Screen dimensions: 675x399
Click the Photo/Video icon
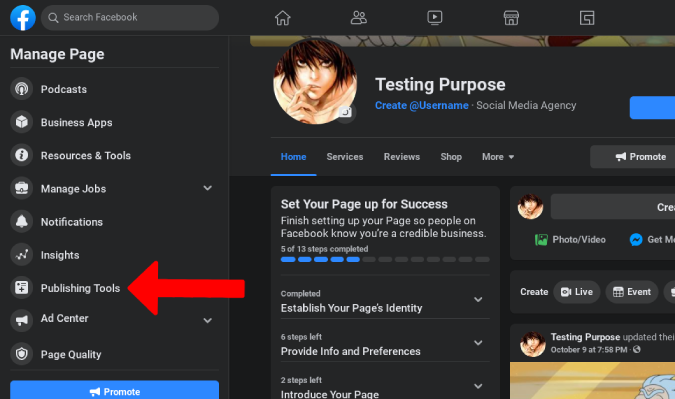(541, 240)
